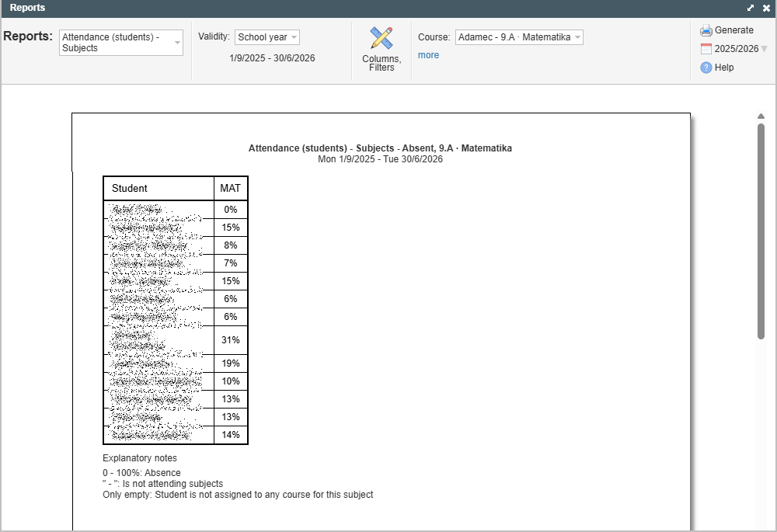Expand the Validity School year dropdown
Image resolution: width=777 pixels, height=532 pixels.
(x=267, y=37)
